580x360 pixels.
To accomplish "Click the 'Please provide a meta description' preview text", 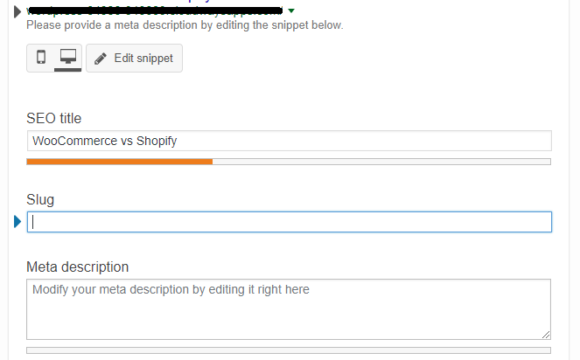I will point(185,25).
